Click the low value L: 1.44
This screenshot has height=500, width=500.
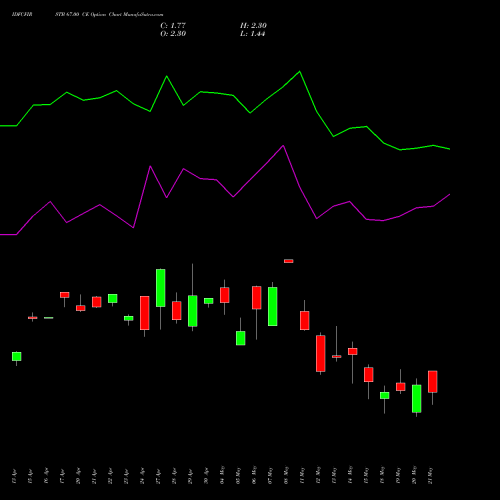click(253, 34)
